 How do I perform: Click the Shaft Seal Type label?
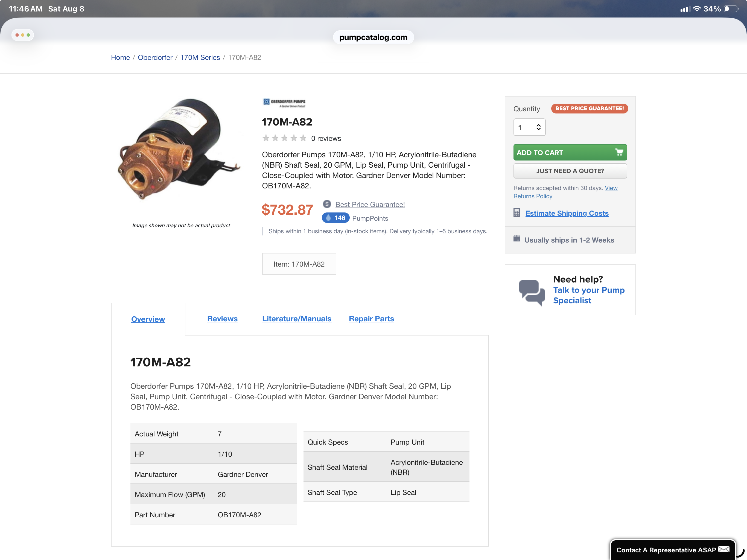pos(332,492)
